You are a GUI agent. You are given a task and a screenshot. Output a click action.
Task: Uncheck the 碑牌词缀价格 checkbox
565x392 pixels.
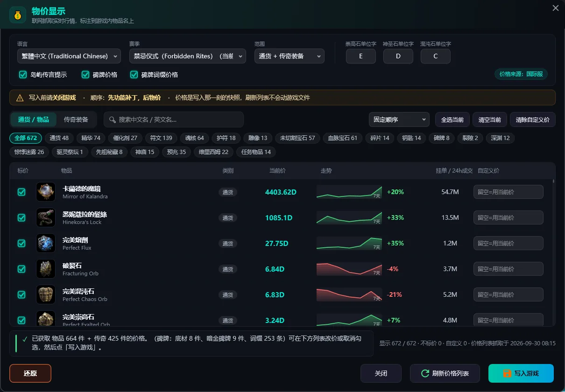(x=134, y=75)
